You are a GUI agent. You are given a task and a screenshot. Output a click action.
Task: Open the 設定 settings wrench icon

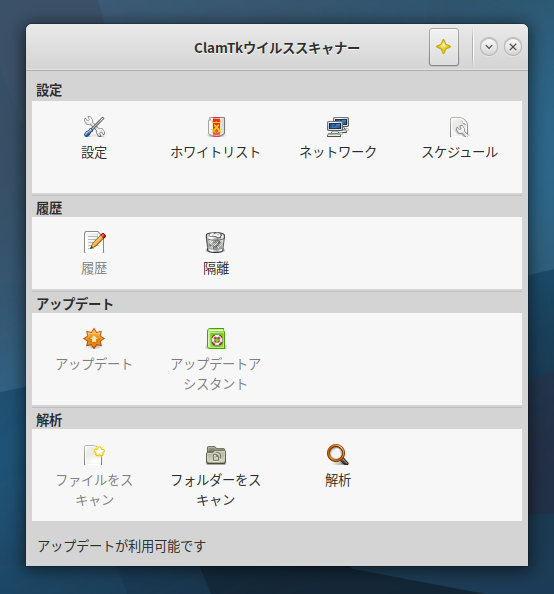point(94,127)
